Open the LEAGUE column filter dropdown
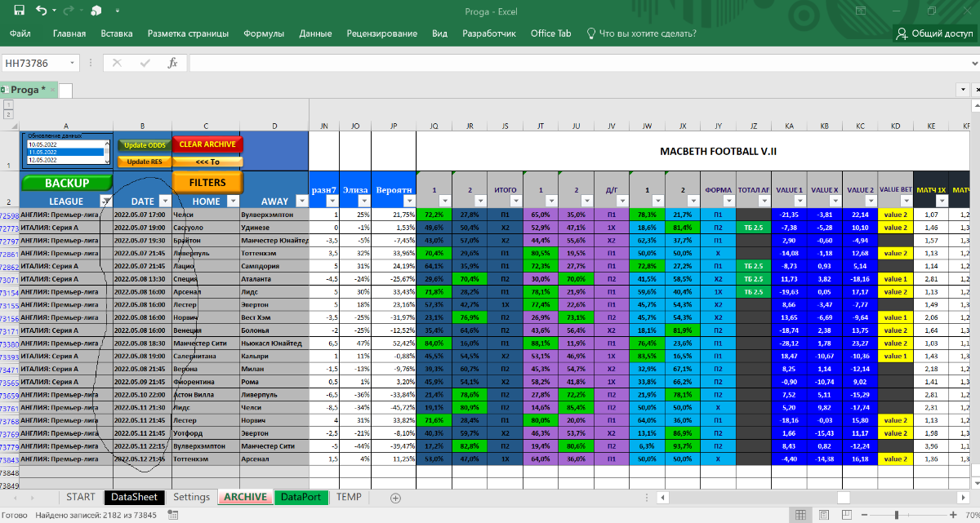The height and width of the screenshot is (523, 980). click(x=105, y=201)
